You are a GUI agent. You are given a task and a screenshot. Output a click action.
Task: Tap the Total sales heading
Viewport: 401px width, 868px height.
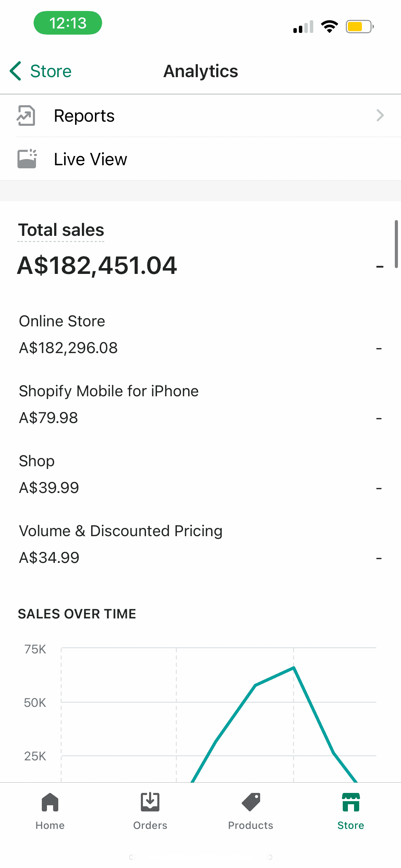coord(61,230)
